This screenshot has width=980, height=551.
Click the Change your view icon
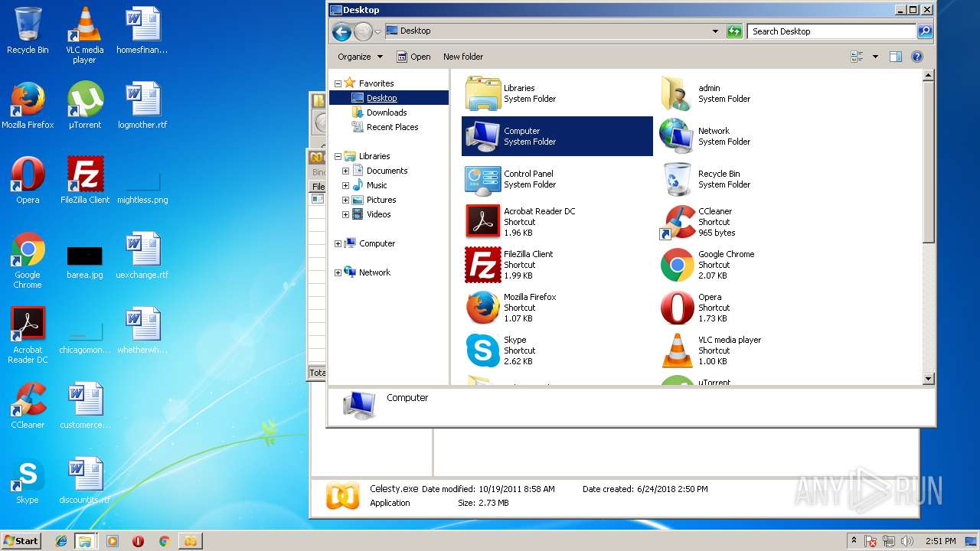pyautogui.click(x=857, y=57)
